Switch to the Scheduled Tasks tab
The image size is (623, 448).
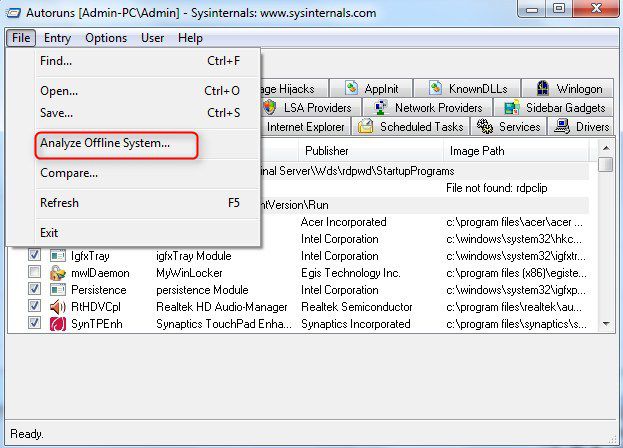pyautogui.click(x=411, y=126)
